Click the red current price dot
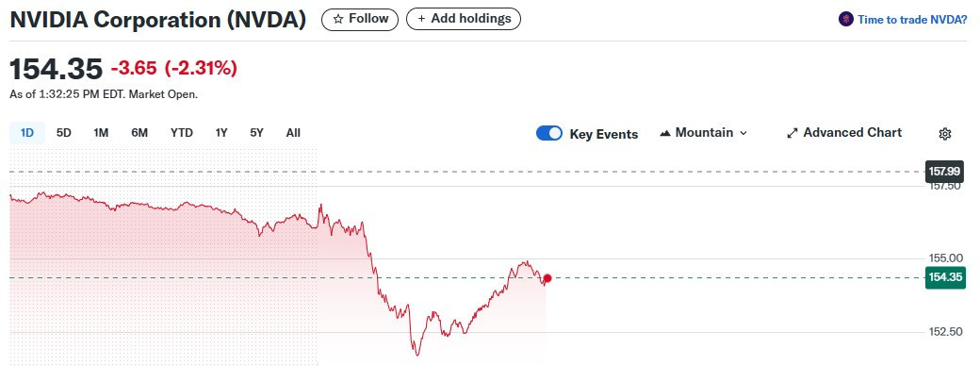The width and height of the screenshot is (980, 366). coord(547,278)
